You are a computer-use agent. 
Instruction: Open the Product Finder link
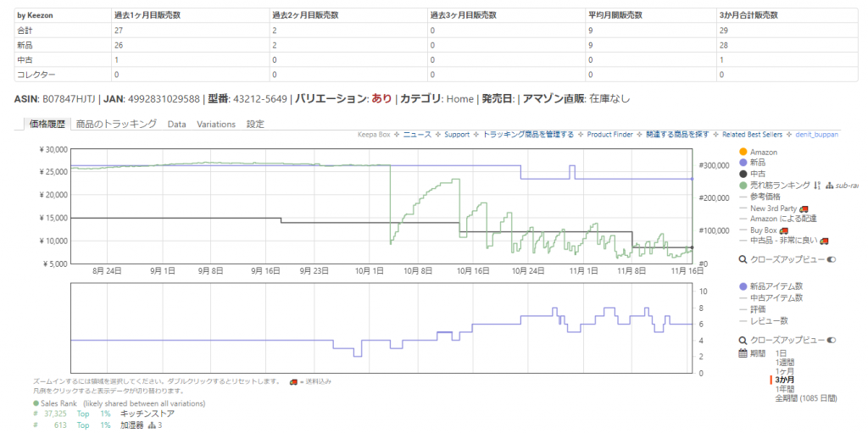[x=610, y=134]
